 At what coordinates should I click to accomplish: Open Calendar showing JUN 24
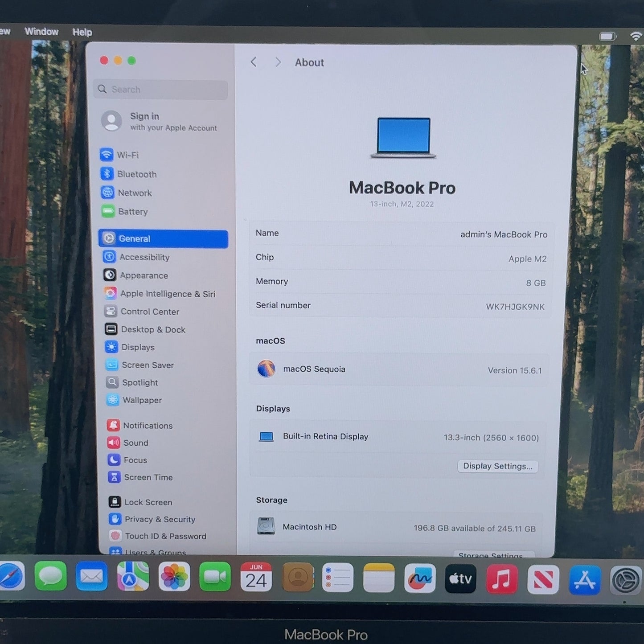256,577
